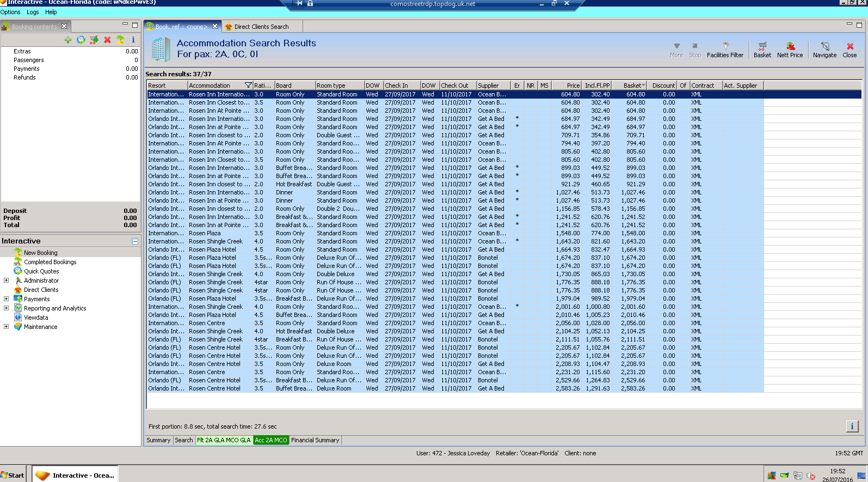Click the blue info icon in Booking contents toolbar

[133, 40]
